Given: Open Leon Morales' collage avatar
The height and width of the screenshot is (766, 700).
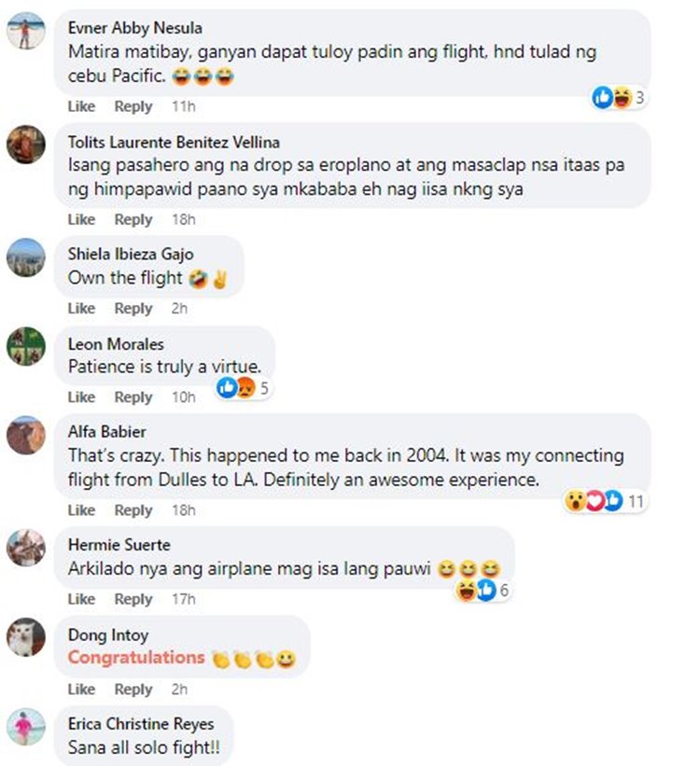Looking at the screenshot, I should click(26, 346).
